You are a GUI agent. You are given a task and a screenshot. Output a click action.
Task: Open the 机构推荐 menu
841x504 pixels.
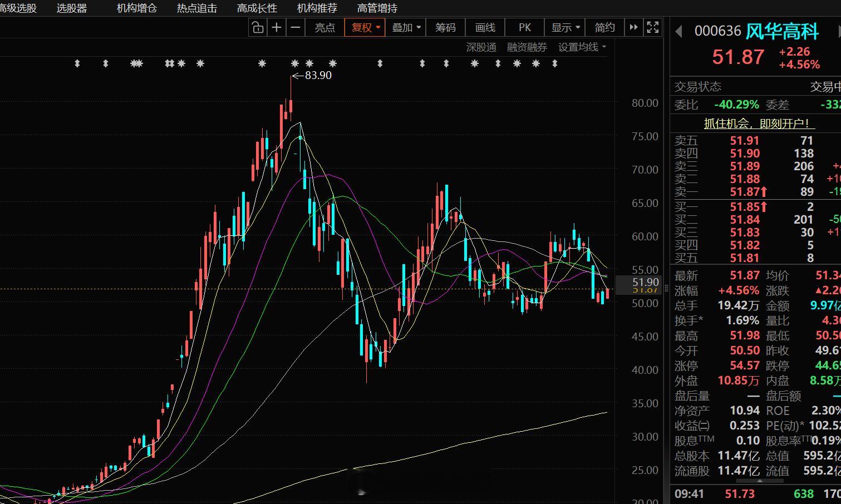click(x=317, y=8)
